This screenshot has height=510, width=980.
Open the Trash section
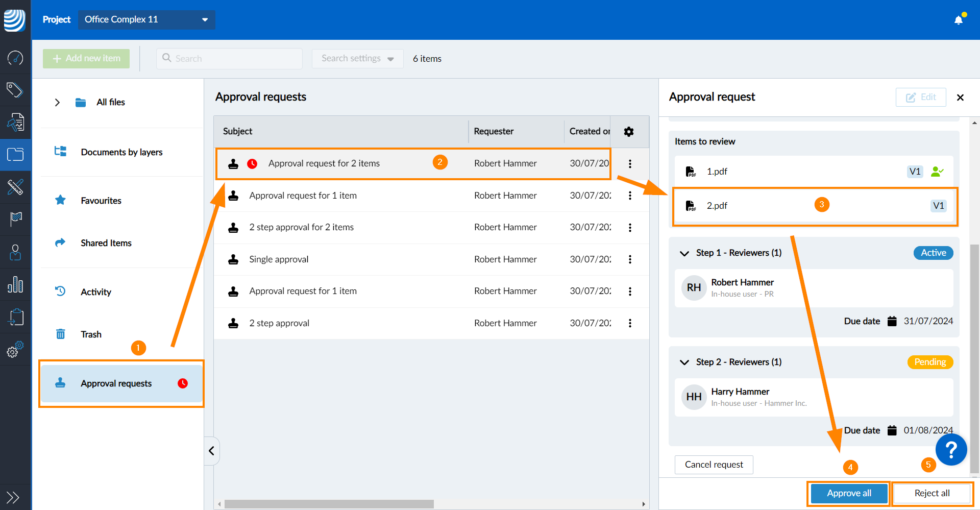pyautogui.click(x=91, y=334)
